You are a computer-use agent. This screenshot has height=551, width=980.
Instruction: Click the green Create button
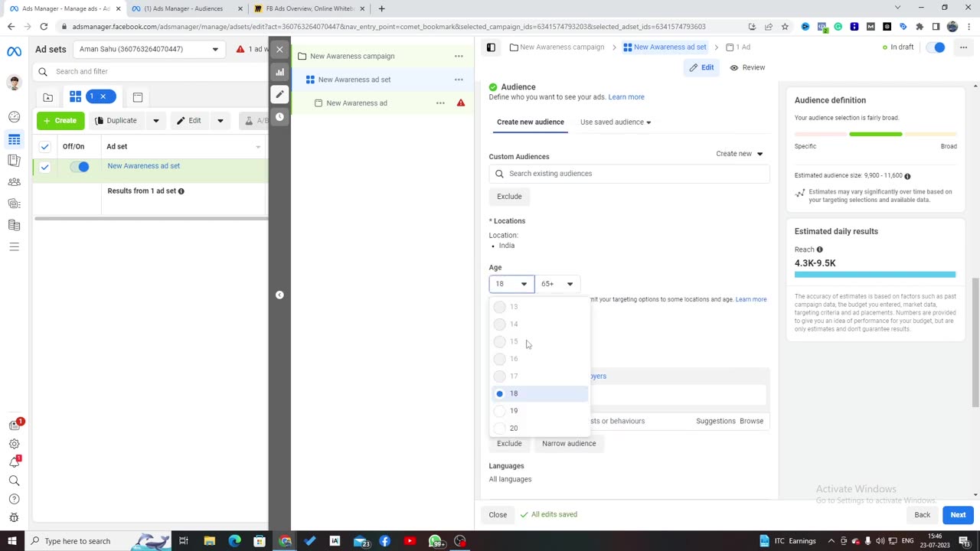(x=60, y=121)
